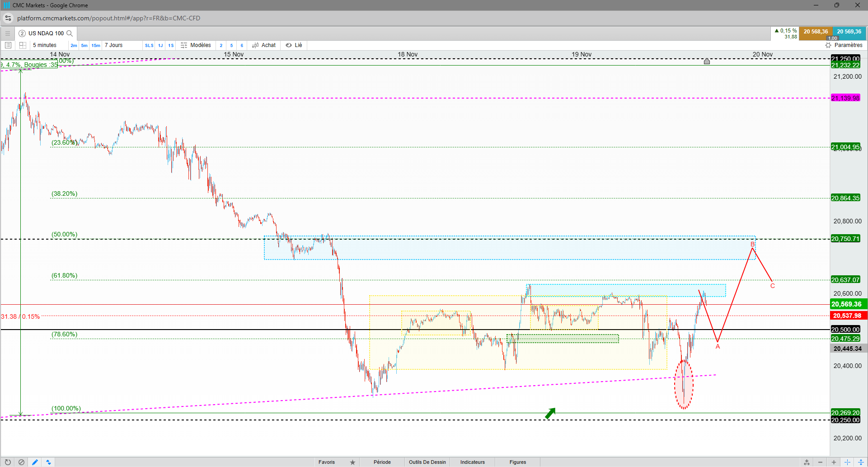Click the 20,269.20 price tag
Screen dimensions: 868x467
coord(845,413)
